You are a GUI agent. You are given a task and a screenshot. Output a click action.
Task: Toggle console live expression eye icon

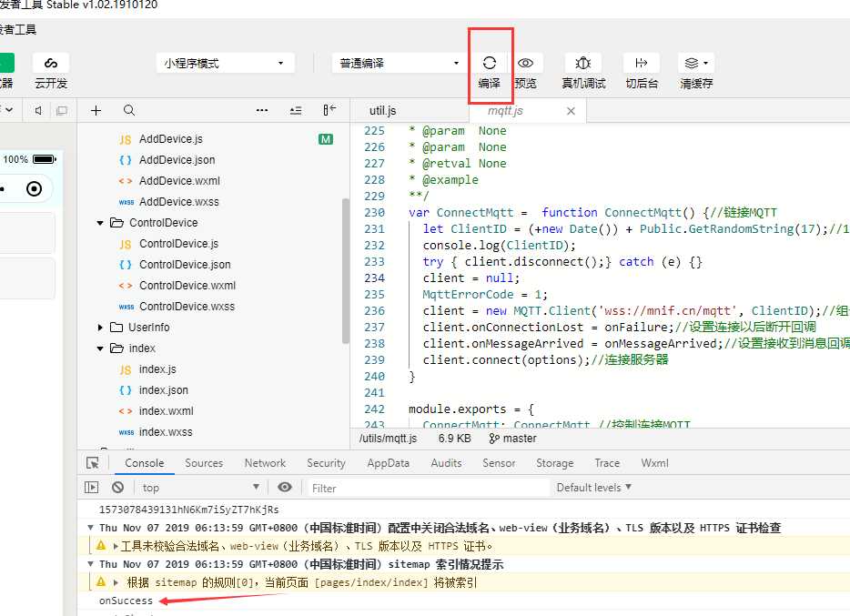pyautogui.click(x=285, y=487)
